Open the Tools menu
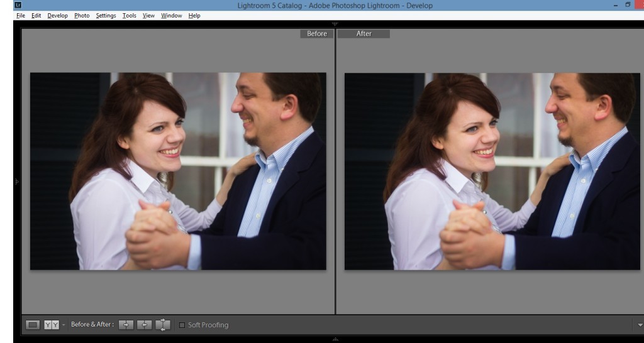644x343 pixels. pyautogui.click(x=129, y=15)
